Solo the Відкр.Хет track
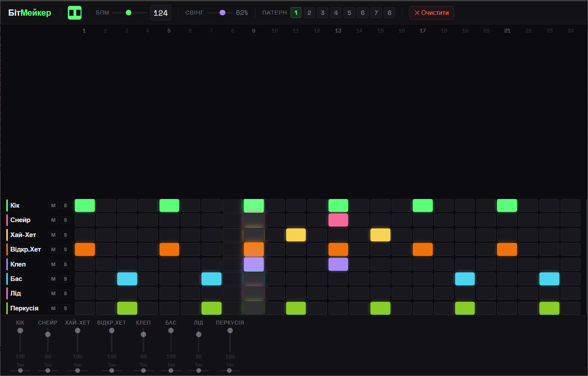The width and height of the screenshot is (588, 376). (x=65, y=250)
